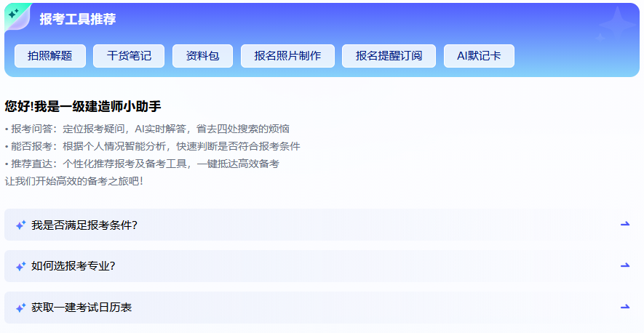
Task: Click the arrow on 如何选报考专业 row
Action: click(624, 265)
